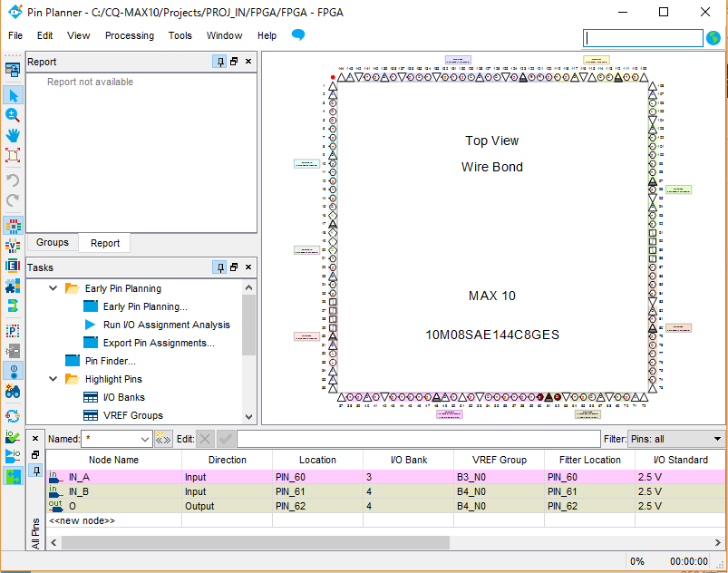This screenshot has width=728, height=573.
Task: Select the PIN_62 location cell
Action: coord(317,506)
